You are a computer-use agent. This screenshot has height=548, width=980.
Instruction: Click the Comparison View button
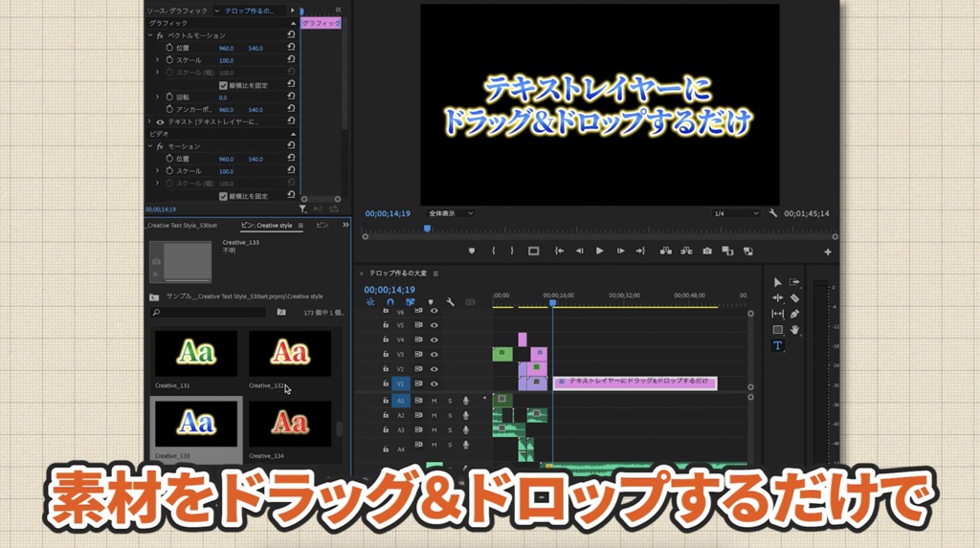pos(727,252)
